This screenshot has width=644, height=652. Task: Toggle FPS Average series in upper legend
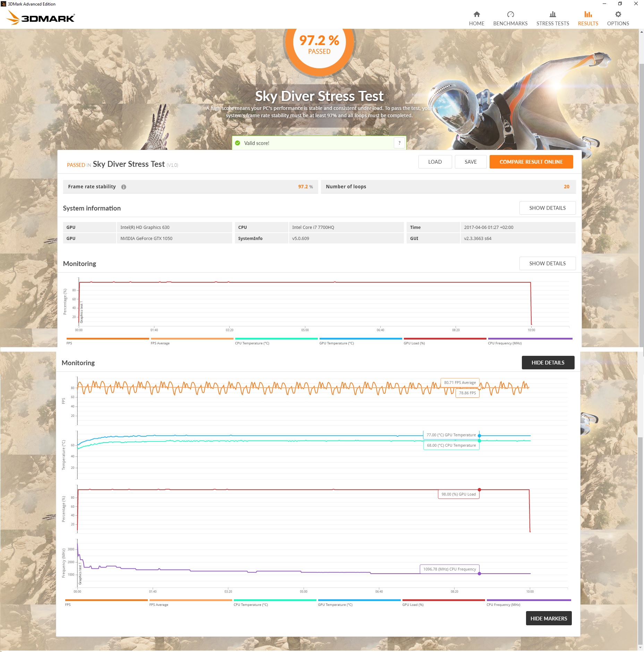pyautogui.click(x=192, y=341)
